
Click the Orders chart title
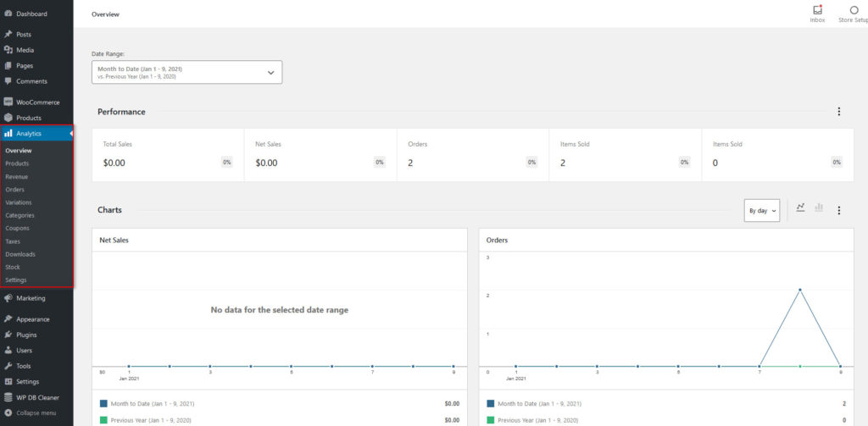[x=497, y=241]
